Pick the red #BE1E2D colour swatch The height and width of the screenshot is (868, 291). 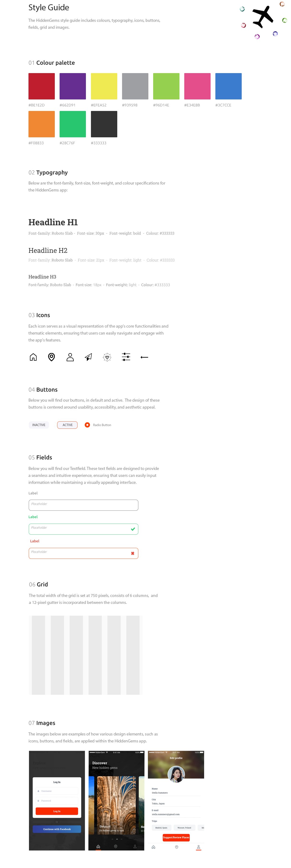pyautogui.click(x=42, y=86)
